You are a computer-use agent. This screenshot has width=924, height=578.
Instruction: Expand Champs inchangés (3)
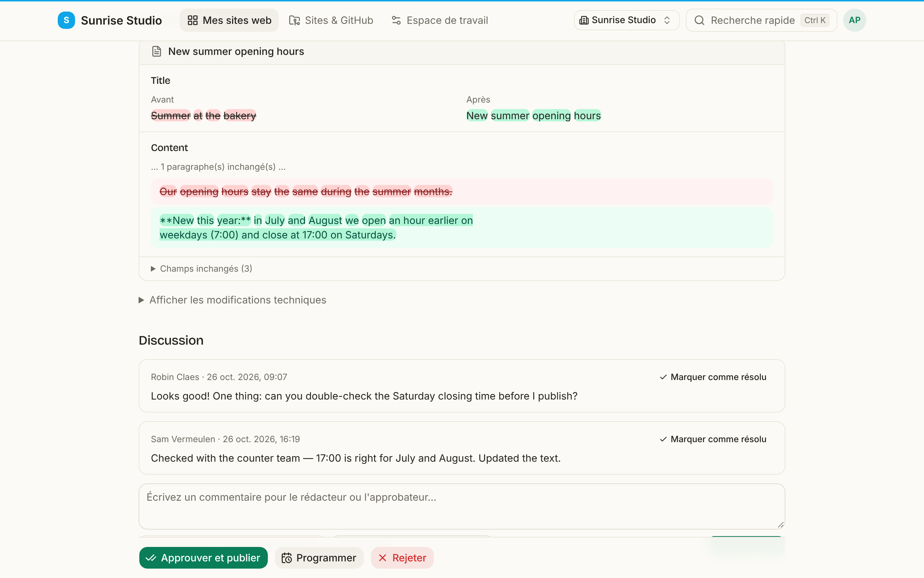coord(202,269)
